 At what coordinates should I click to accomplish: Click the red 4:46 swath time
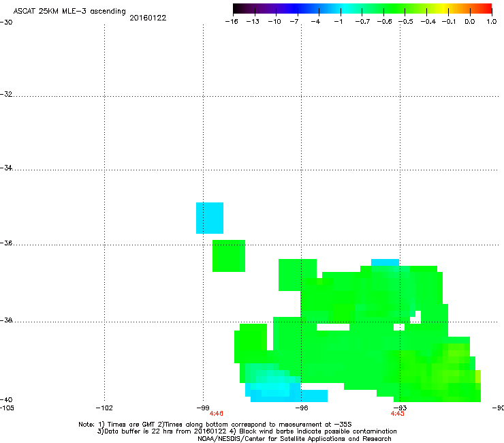217,414
